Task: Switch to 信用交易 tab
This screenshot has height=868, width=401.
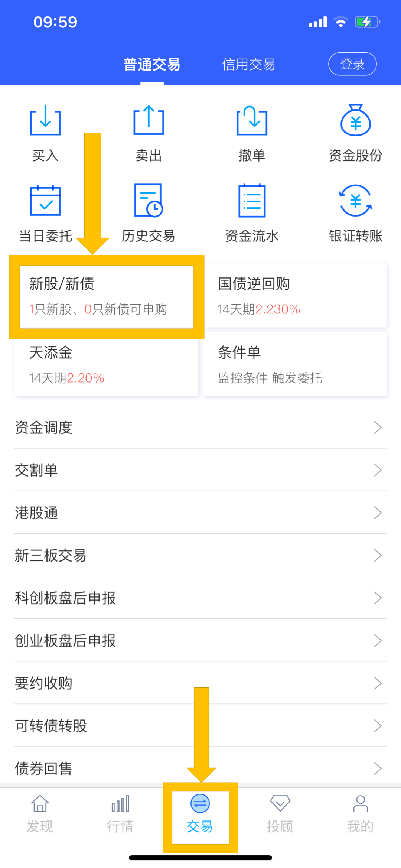Action: point(248,65)
